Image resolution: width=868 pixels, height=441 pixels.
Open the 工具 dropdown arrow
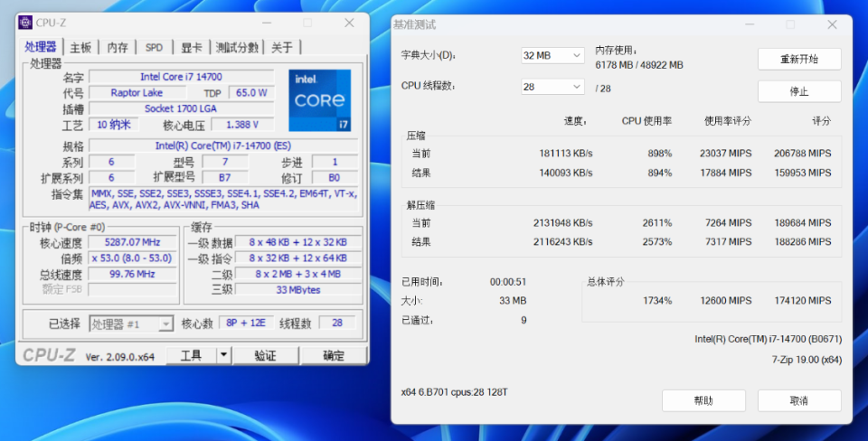click(x=223, y=355)
